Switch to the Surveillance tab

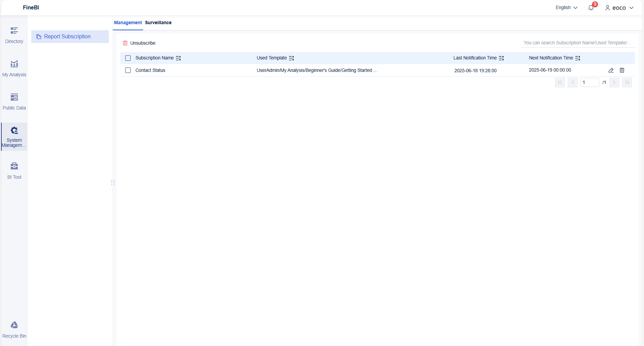point(158,23)
